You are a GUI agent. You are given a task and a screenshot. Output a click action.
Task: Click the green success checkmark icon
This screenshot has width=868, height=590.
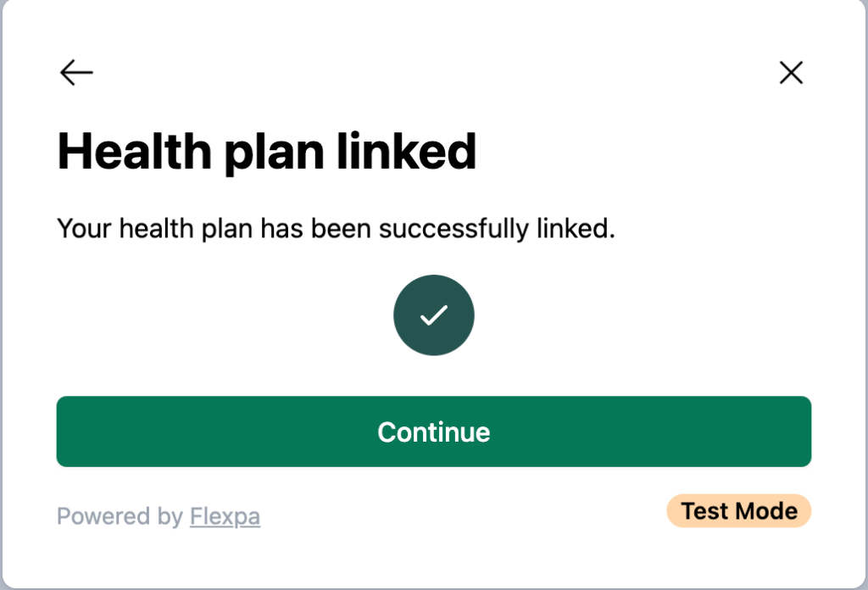click(x=433, y=315)
